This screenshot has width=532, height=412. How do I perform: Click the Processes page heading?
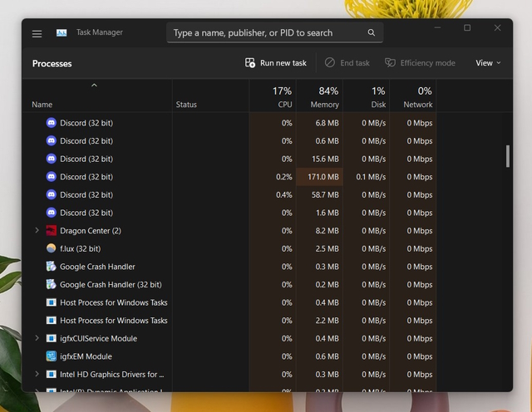click(52, 64)
